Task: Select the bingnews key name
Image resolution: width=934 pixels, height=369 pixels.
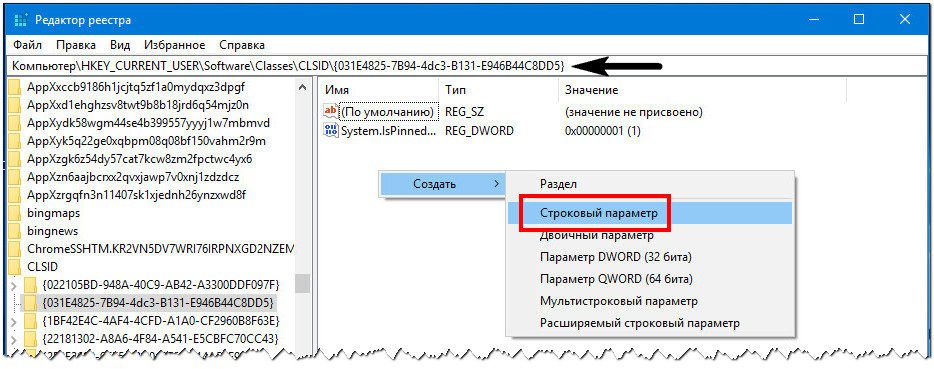Action: pos(52,231)
